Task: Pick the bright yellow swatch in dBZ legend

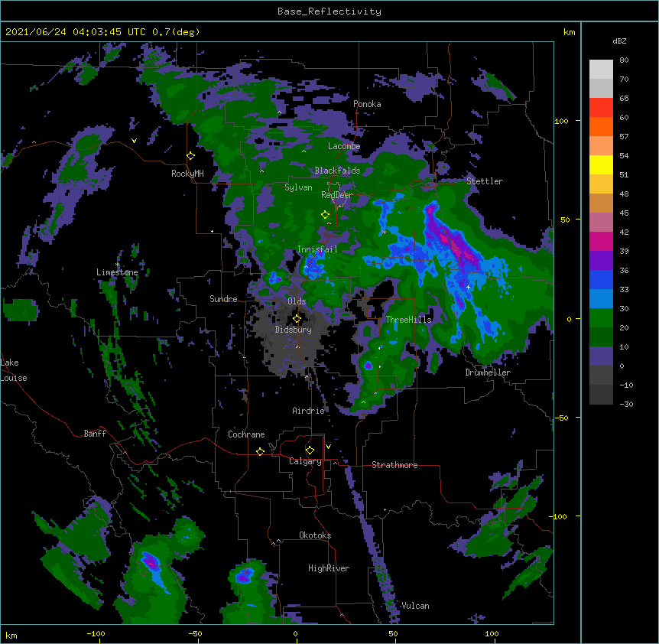Action: tap(601, 164)
